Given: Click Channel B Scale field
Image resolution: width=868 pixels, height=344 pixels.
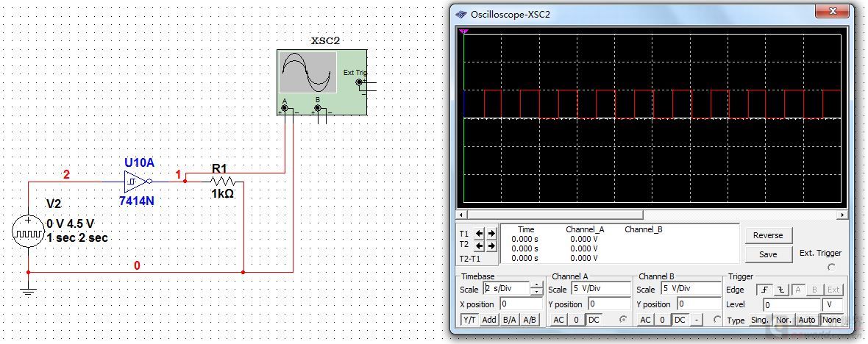Looking at the screenshot, I should pos(690,289).
